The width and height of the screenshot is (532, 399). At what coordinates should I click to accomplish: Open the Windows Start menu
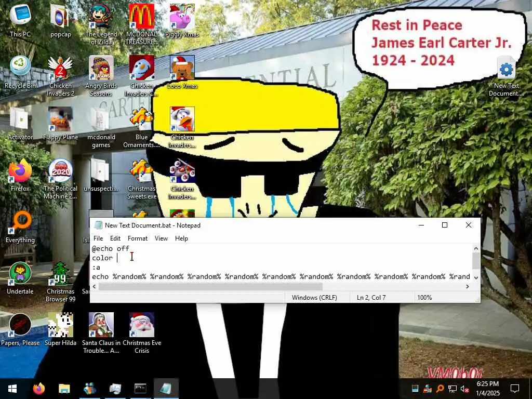point(12,389)
